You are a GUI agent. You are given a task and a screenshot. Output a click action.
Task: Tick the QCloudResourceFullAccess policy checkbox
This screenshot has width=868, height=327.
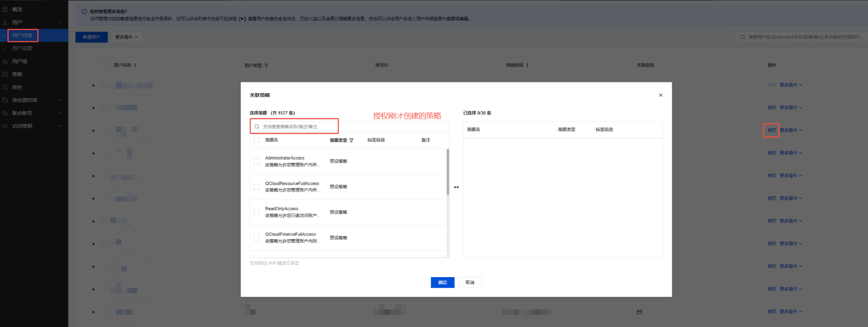(257, 187)
